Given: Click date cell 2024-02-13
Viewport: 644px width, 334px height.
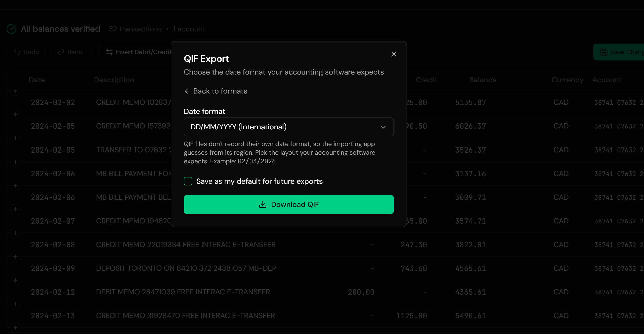Looking at the screenshot, I should (53, 316).
